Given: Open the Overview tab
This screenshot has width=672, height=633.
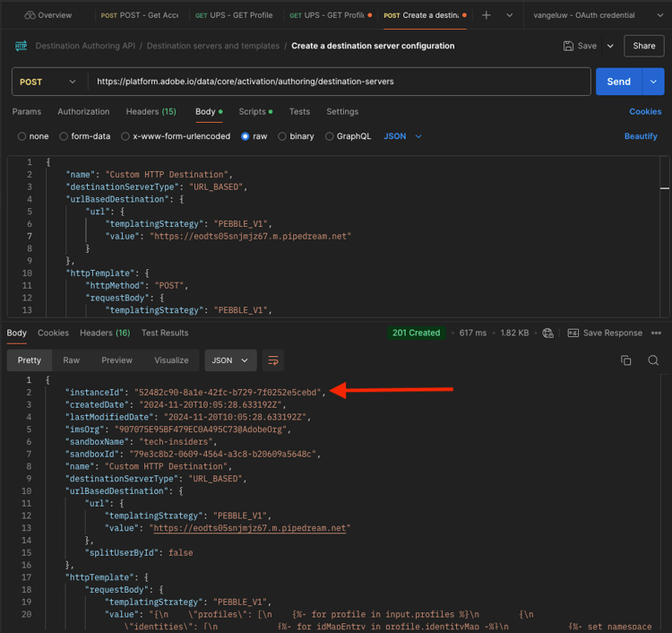Looking at the screenshot, I should pos(48,15).
